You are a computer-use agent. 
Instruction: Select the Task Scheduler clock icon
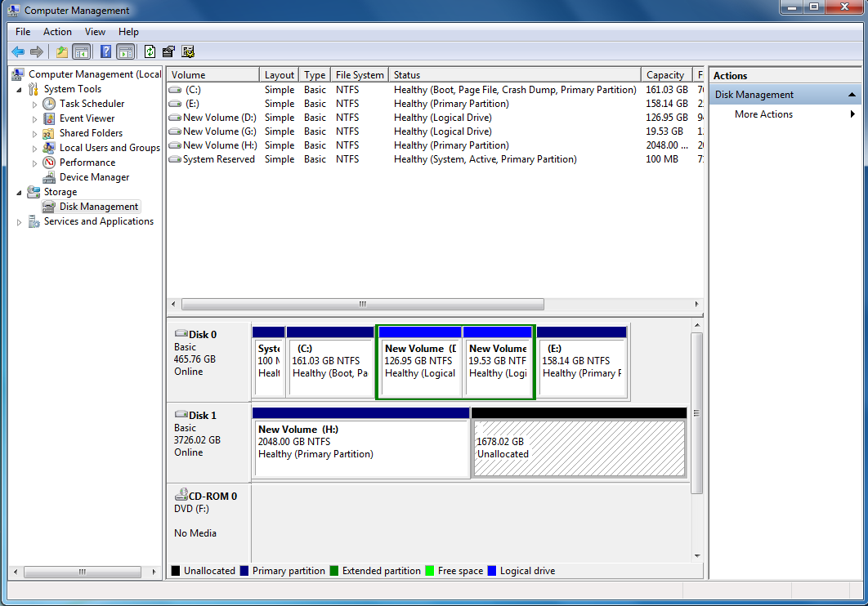49,104
